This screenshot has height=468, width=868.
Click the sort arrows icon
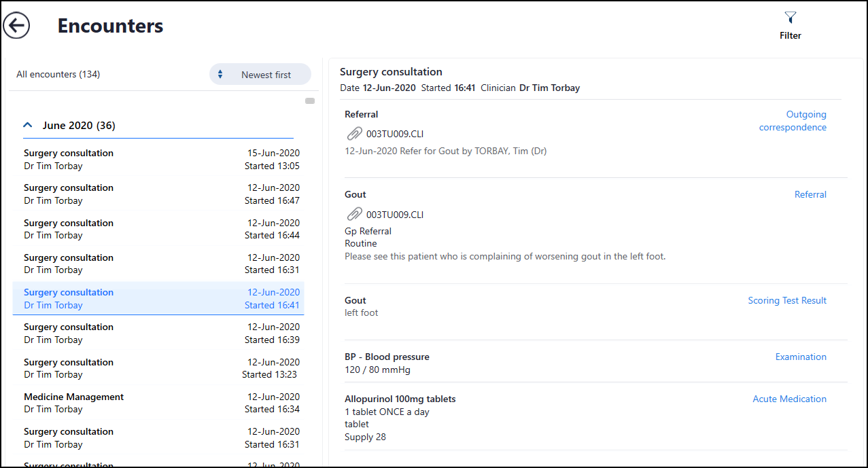coord(220,75)
